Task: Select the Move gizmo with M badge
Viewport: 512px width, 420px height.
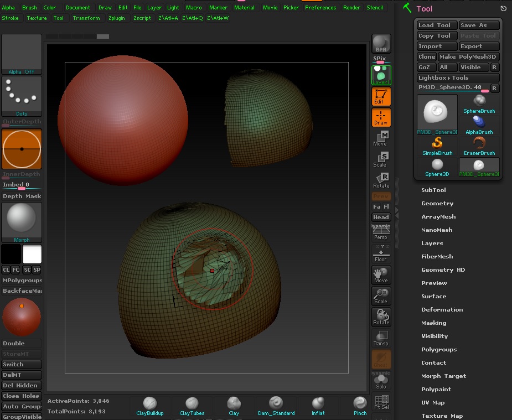Action: tap(381, 138)
